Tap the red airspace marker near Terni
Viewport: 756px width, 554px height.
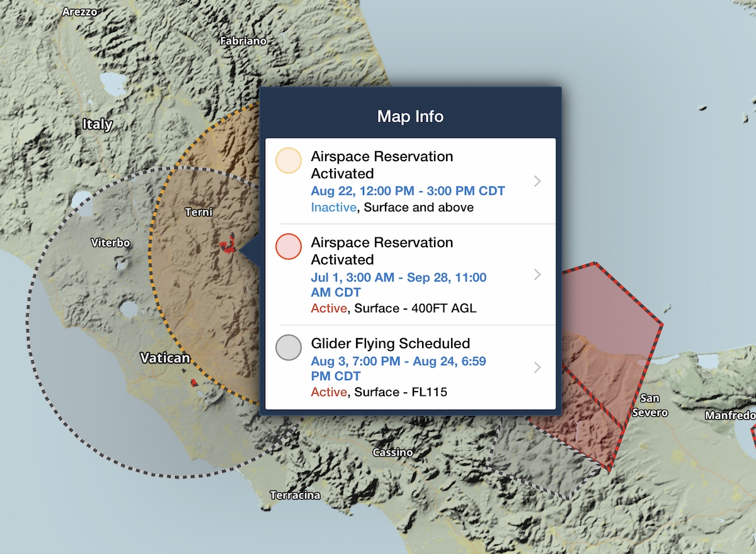[x=227, y=244]
